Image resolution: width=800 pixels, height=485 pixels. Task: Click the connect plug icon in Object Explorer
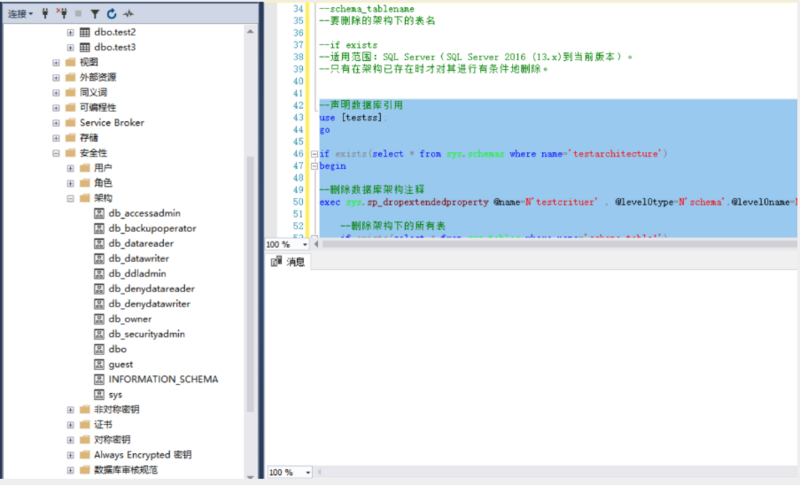pyautogui.click(x=45, y=14)
